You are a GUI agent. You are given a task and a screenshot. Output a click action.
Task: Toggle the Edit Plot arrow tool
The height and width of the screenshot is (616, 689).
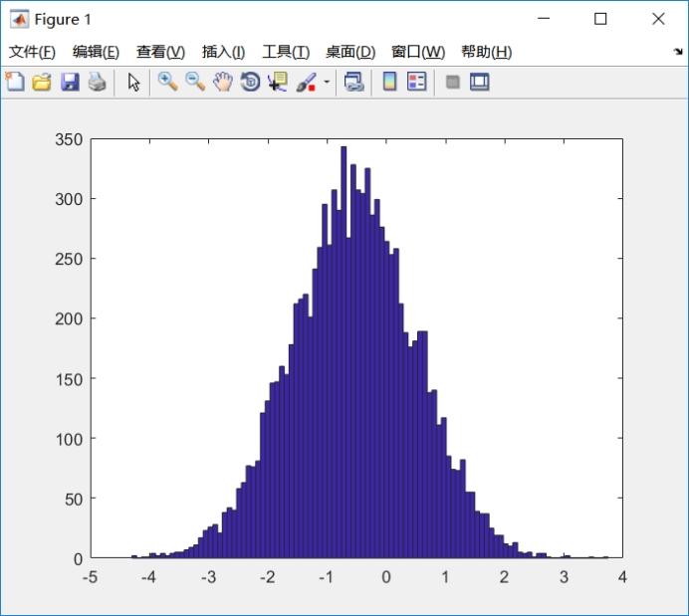click(x=132, y=83)
